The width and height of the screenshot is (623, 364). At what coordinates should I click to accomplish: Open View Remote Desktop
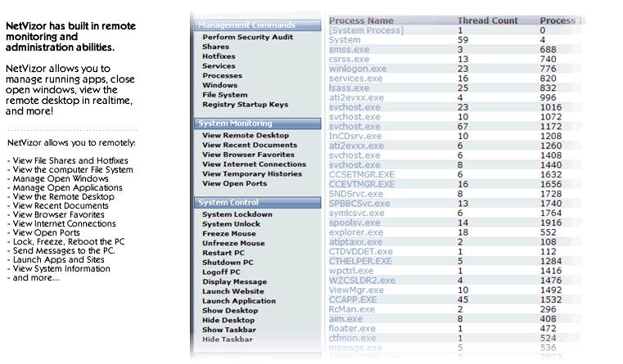point(245,136)
